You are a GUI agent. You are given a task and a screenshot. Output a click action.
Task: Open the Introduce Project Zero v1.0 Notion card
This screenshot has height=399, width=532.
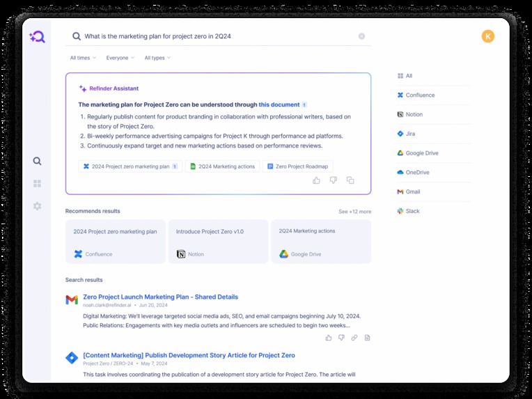click(x=218, y=242)
